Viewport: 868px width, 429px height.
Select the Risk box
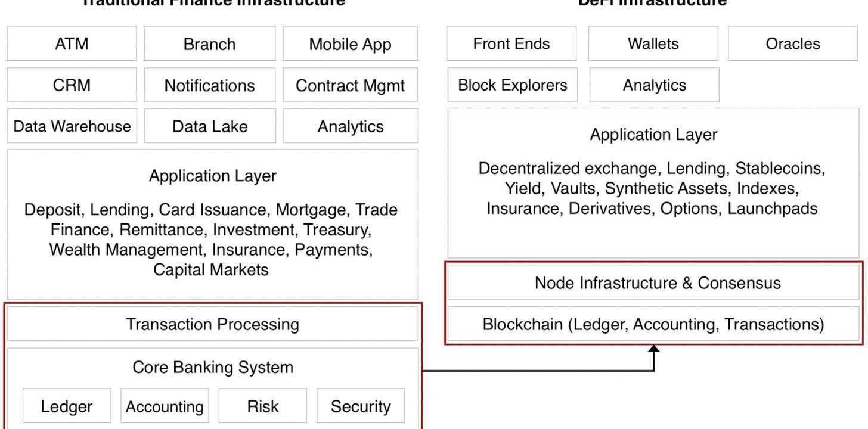[x=263, y=406]
